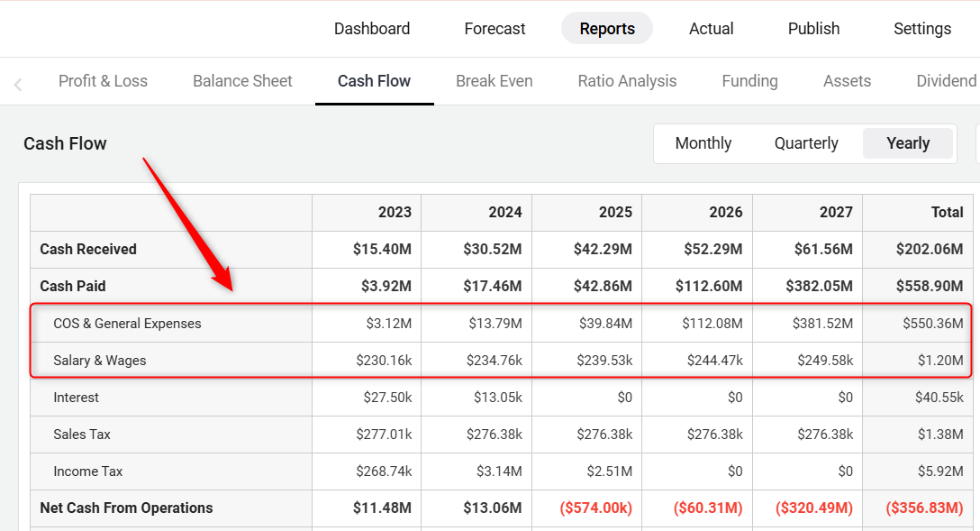Open Settings in the top navigation
Screen dimensions: 980x531
(921, 29)
